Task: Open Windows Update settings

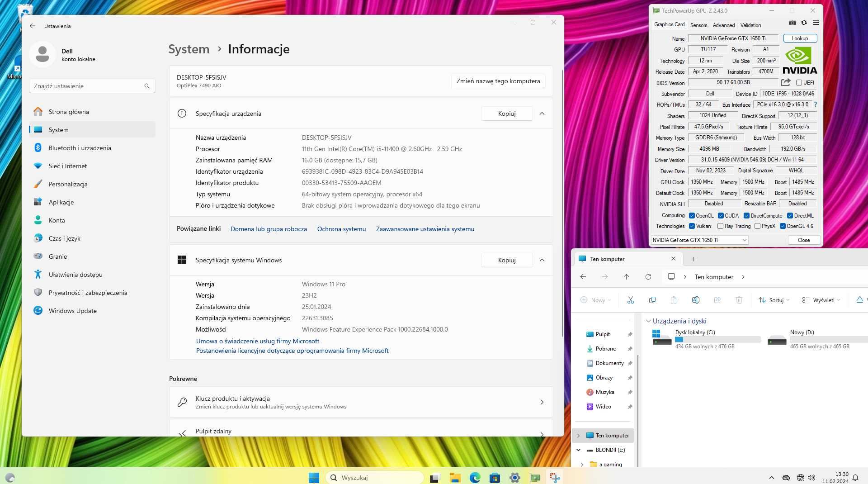Action: click(x=92, y=311)
